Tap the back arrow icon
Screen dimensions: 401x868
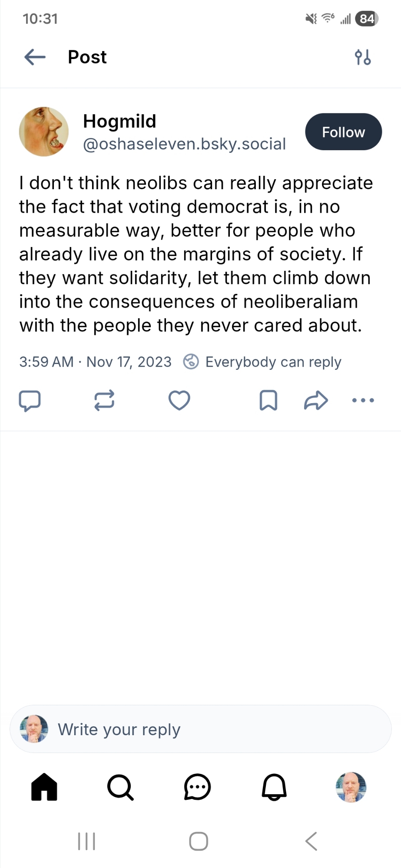(x=35, y=57)
